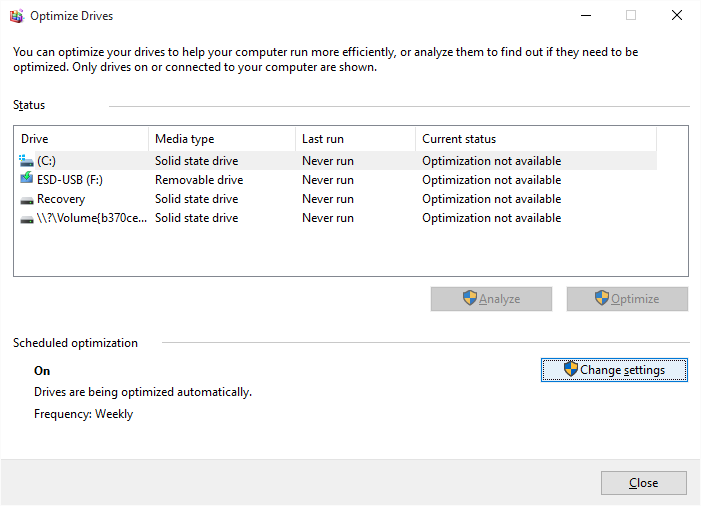
Task: Click the Optimize Drives title bar icon
Action: point(15,16)
